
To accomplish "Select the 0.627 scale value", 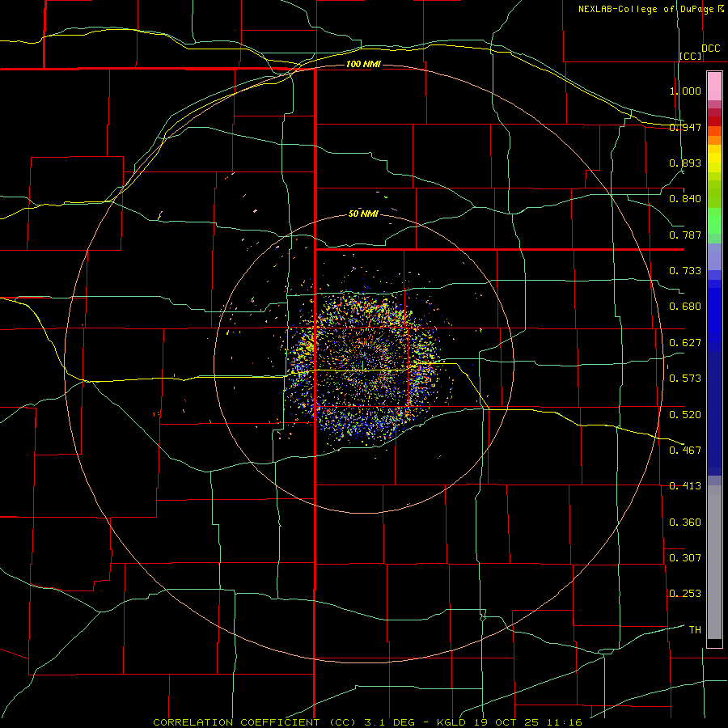I will click(685, 343).
